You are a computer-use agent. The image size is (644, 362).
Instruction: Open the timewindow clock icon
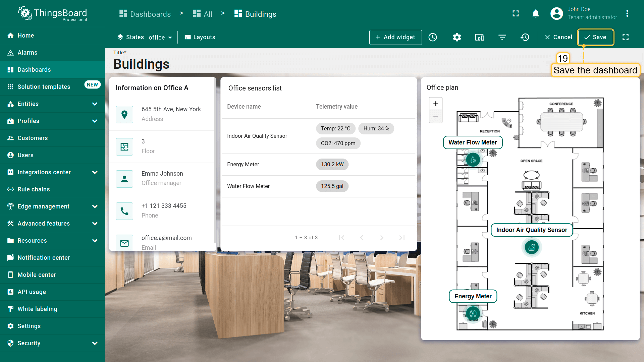(433, 37)
